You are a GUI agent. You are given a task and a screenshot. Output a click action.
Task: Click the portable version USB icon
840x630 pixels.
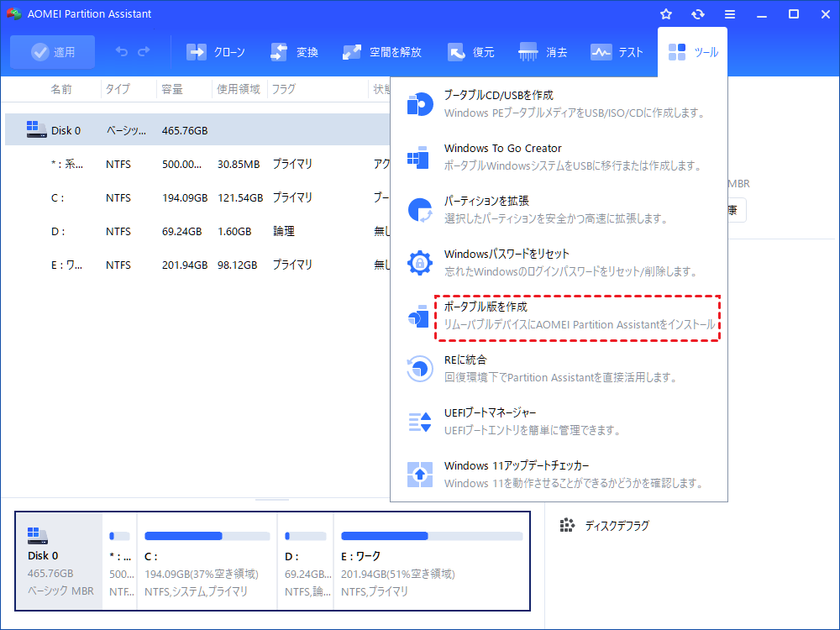click(418, 316)
